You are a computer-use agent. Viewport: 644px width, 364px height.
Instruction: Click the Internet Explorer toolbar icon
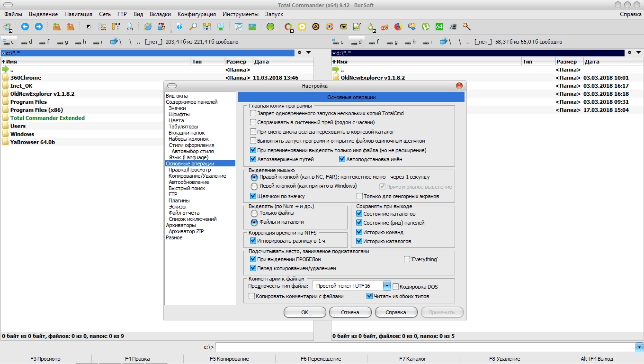(x=148, y=27)
